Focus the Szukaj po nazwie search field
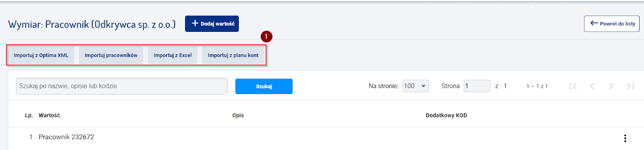 pos(122,86)
